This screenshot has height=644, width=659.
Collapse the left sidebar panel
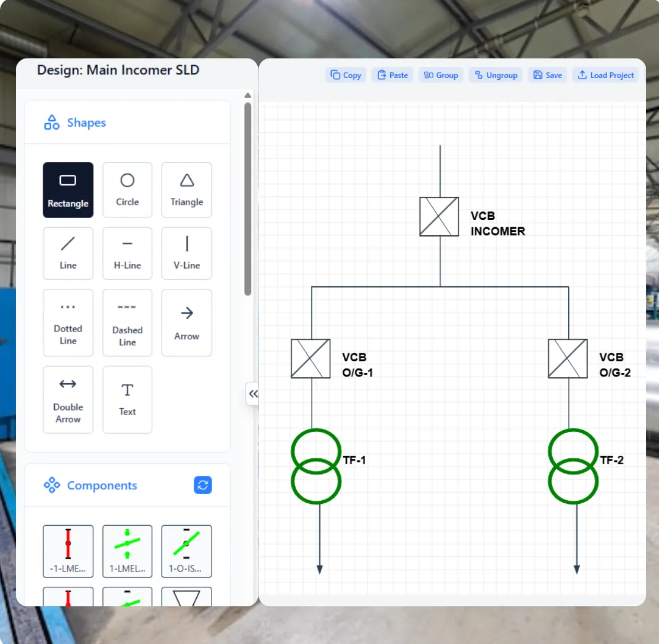(253, 394)
